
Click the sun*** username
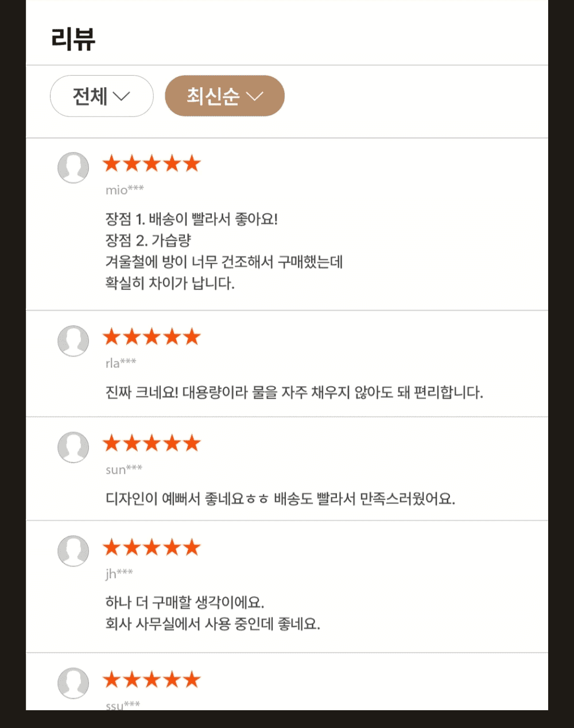click(123, 469)
